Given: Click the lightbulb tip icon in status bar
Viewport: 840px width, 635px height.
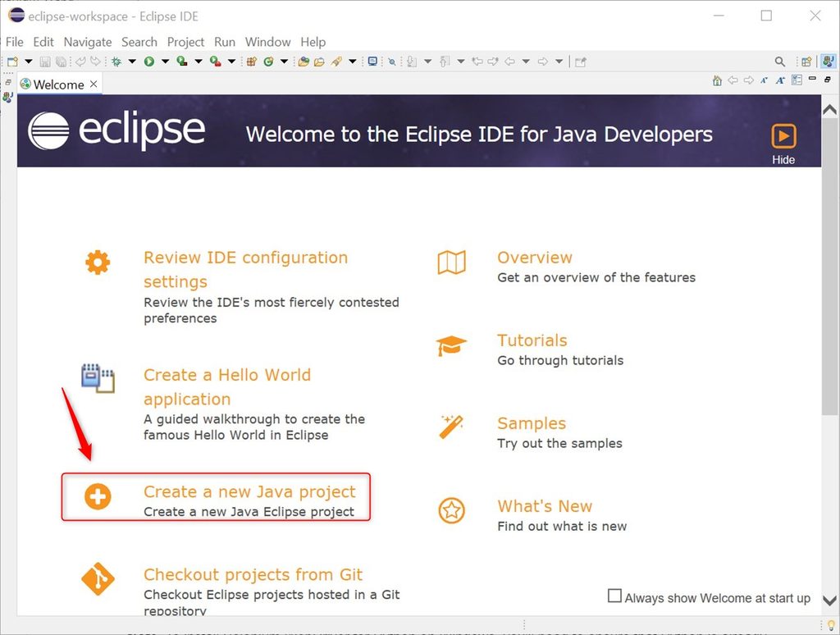Looking at the screenshot, I should click(831, 625).
